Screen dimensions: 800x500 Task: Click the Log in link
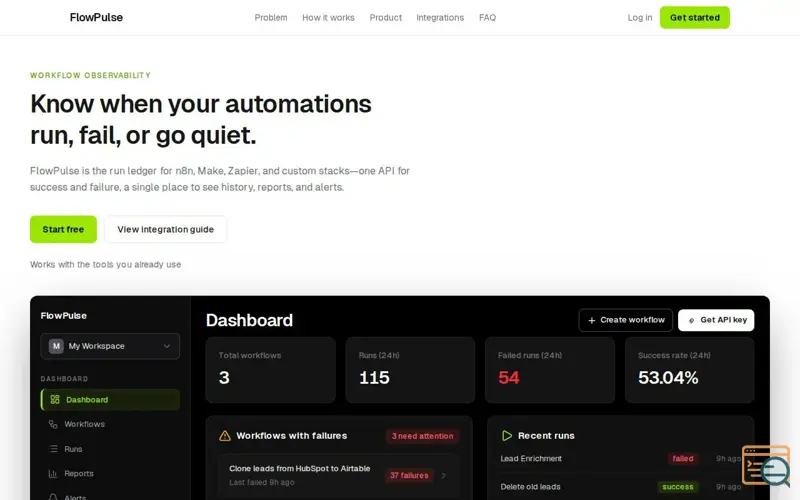(640, 17)
